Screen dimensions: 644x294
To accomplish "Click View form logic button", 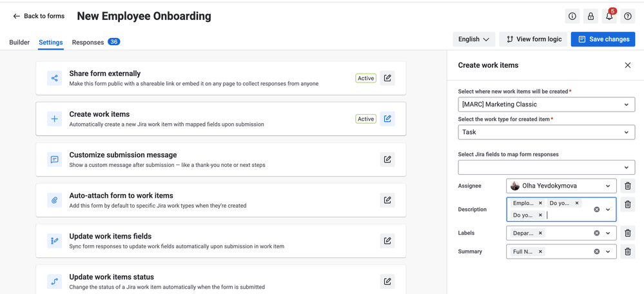I will [533, 39].
